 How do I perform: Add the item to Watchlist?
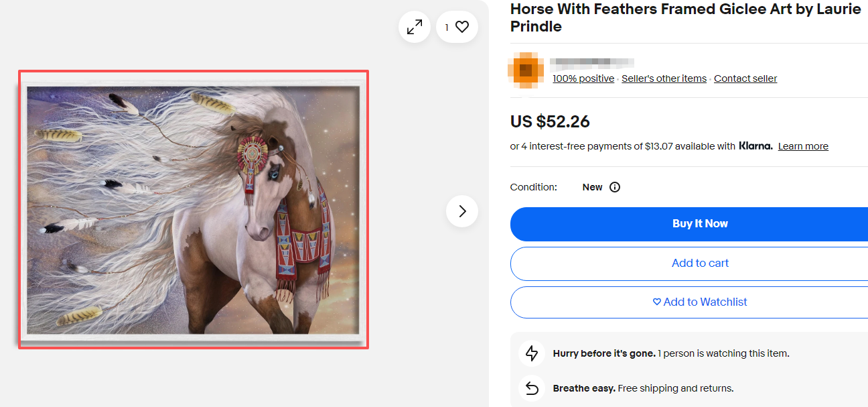tap(699, 302)
